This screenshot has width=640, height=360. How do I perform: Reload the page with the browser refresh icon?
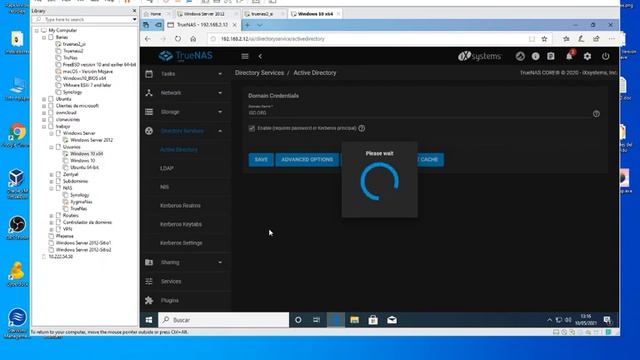coord(178,39)
